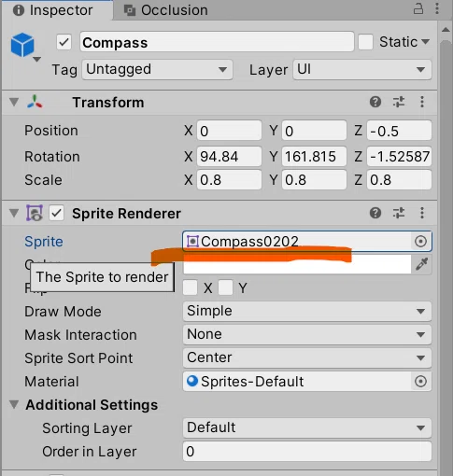
Task: Click the Position X field
Action: (x=229, y=131)
